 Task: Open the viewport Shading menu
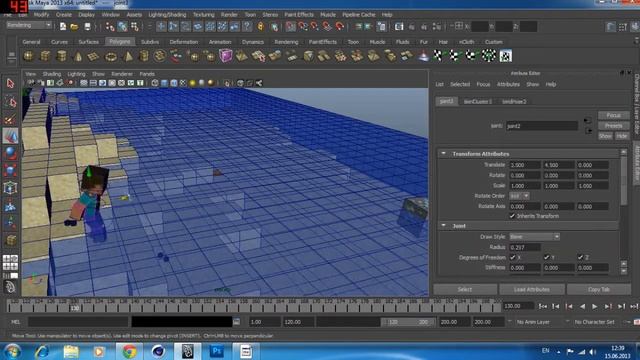52,74
